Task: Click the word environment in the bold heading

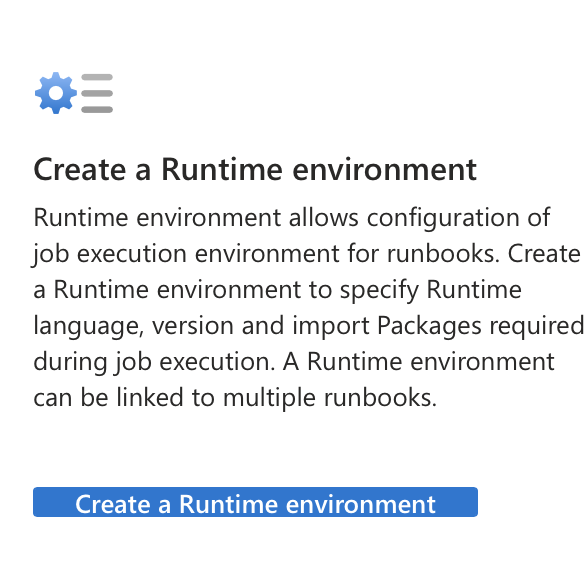Action: 384,170
